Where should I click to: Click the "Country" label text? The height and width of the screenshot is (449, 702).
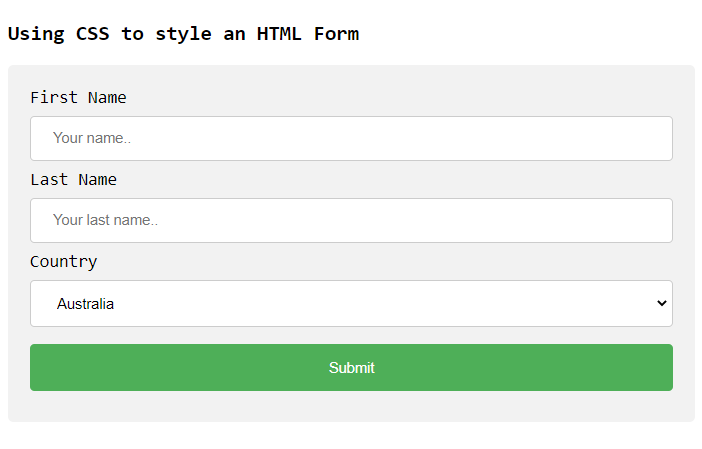coord(63,261)
